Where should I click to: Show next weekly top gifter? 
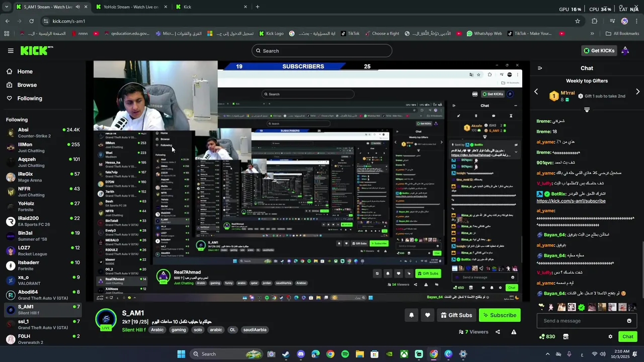(637, 92)
